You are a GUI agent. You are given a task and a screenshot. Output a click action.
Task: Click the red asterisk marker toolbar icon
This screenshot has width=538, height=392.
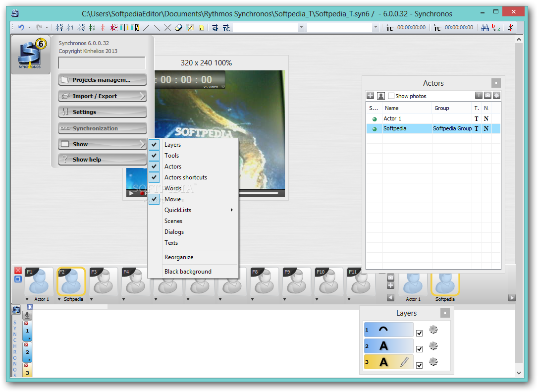pyautogui.click(x=103, y=28)
